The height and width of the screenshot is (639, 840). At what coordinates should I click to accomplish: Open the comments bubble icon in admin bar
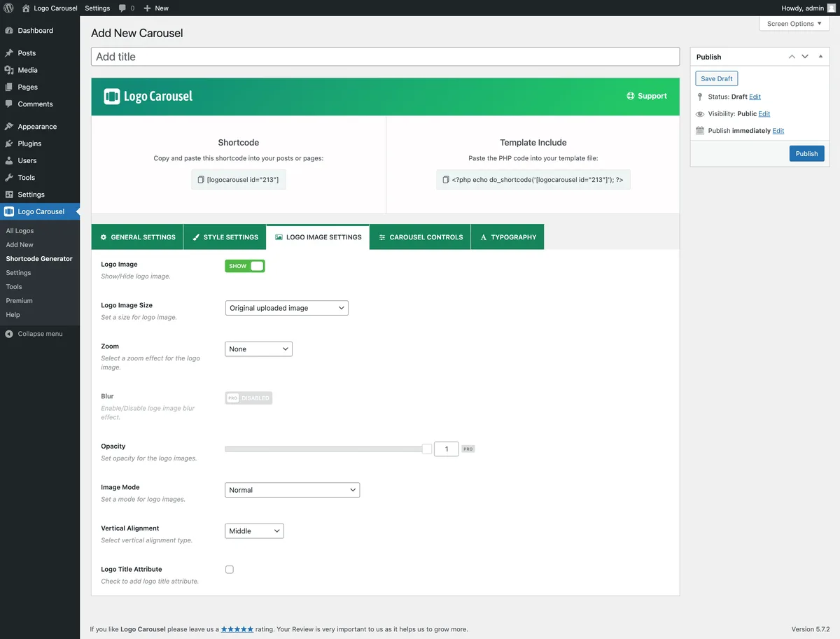(122, 8)
